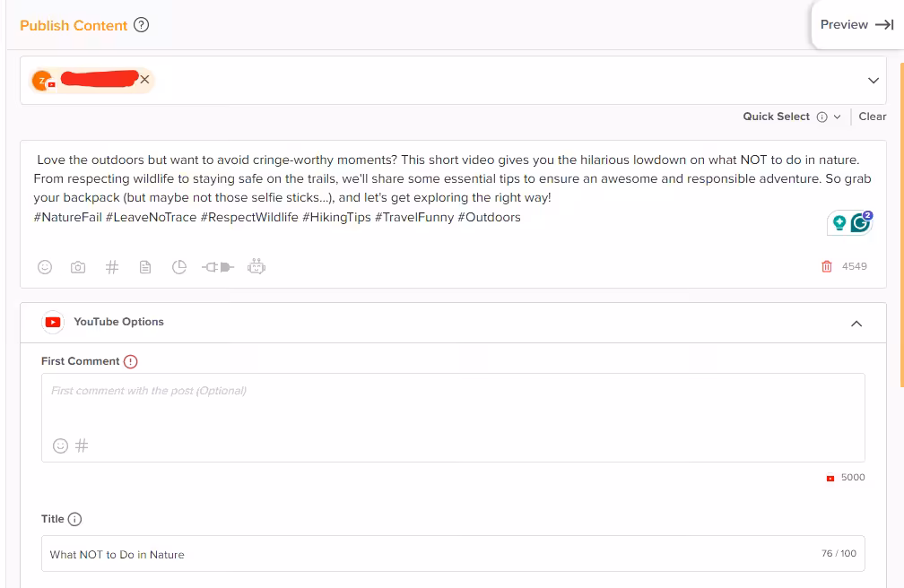Insert a hashtag in First Comment
The height and width of the screenshot is (588, 904).
pos(82,445)
